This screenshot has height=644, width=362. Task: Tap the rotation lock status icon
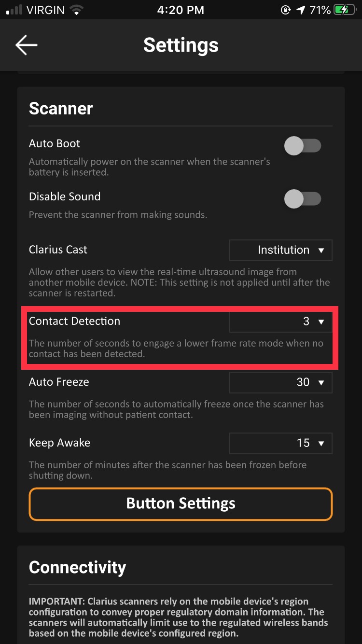(286, 10)
